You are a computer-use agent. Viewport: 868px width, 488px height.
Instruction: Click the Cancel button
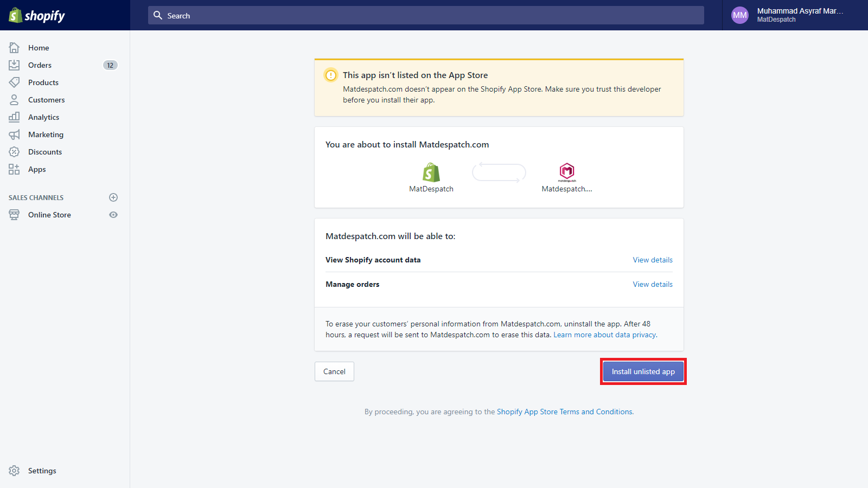[x=334, y=371]
